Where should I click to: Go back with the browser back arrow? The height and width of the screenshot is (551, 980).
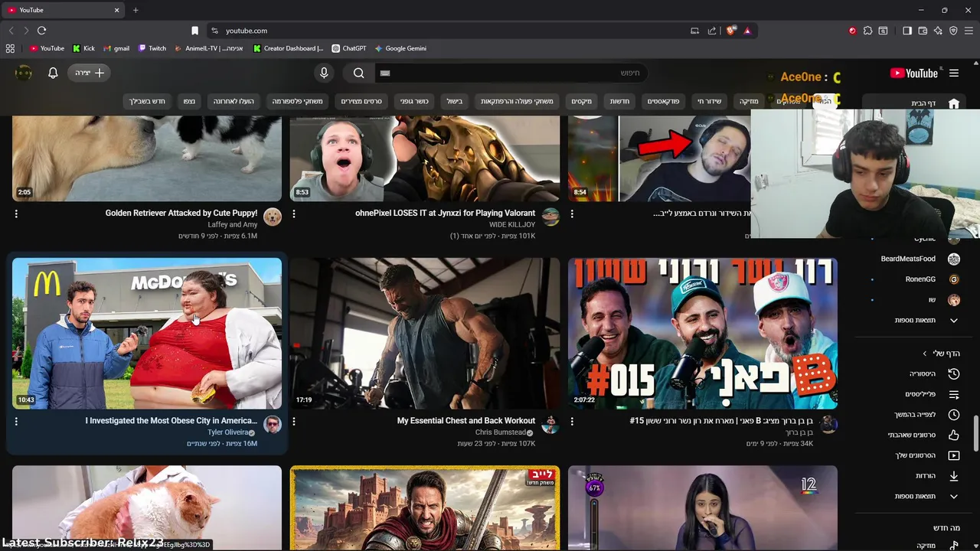click(11, 31)
